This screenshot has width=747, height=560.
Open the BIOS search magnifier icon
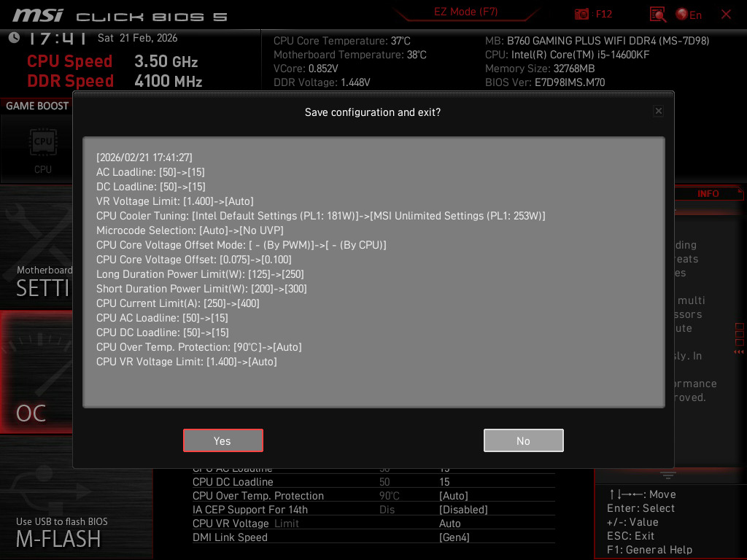658,15
